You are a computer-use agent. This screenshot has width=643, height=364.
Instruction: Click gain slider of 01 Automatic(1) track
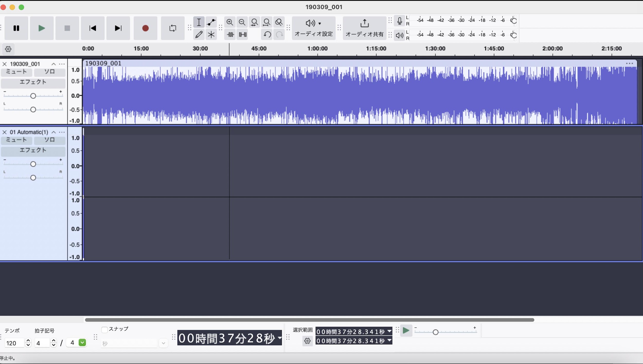coord(33,164)
